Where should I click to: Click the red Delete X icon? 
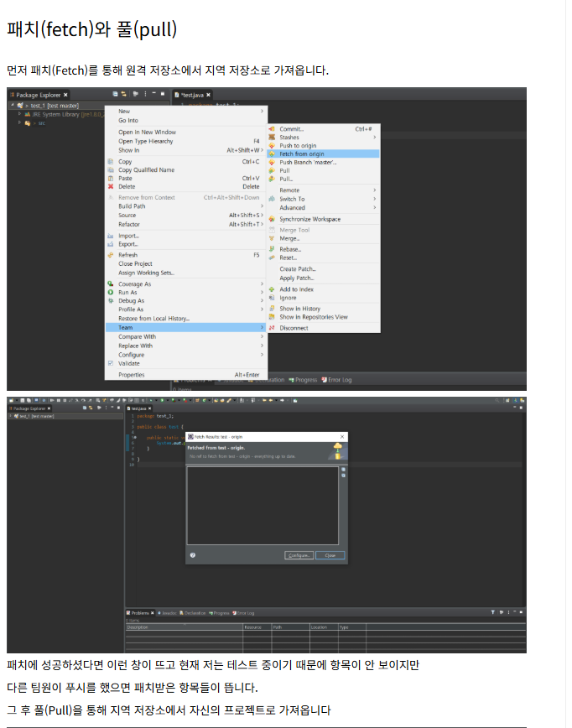(x=111, y=187)
